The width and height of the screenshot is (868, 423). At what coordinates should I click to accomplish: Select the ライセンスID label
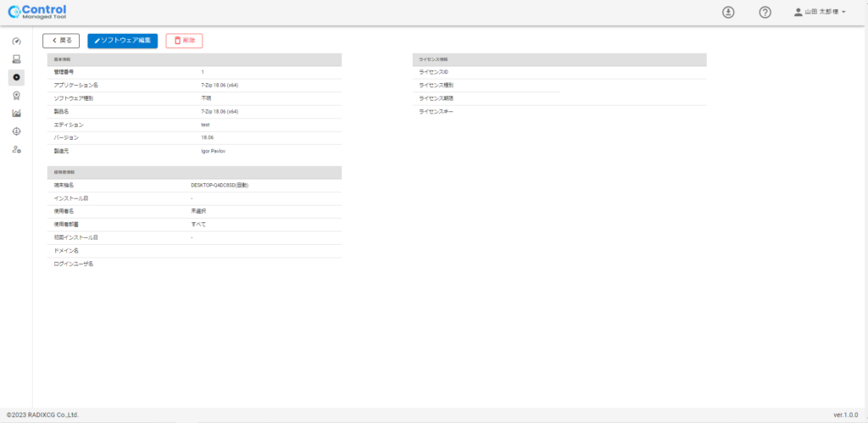(x=433, y=73)
